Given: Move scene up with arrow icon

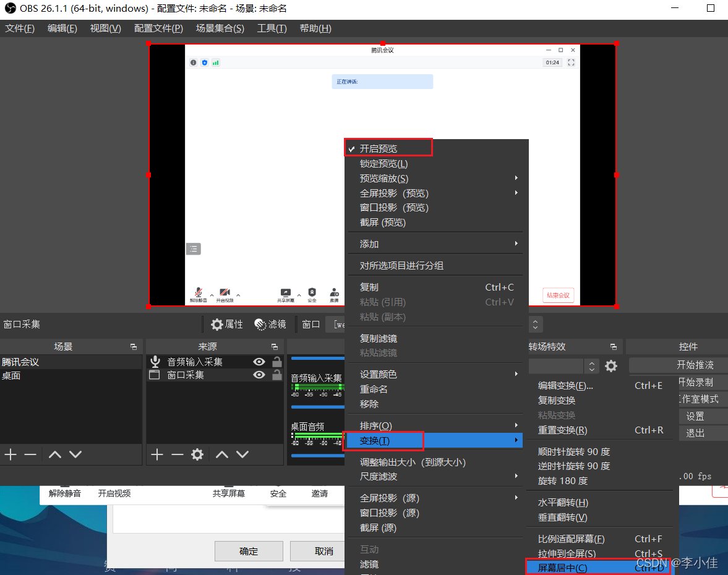Looking at the screenshot, I should (x=55, y=454).
